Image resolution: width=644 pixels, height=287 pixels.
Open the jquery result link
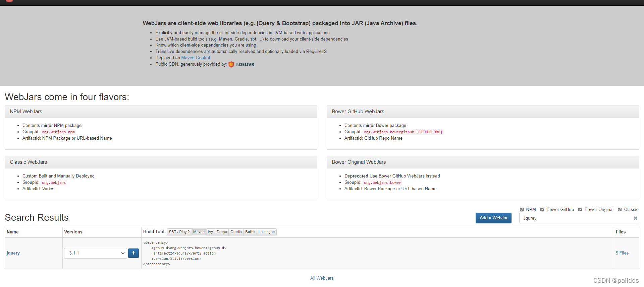coord(13,253)
